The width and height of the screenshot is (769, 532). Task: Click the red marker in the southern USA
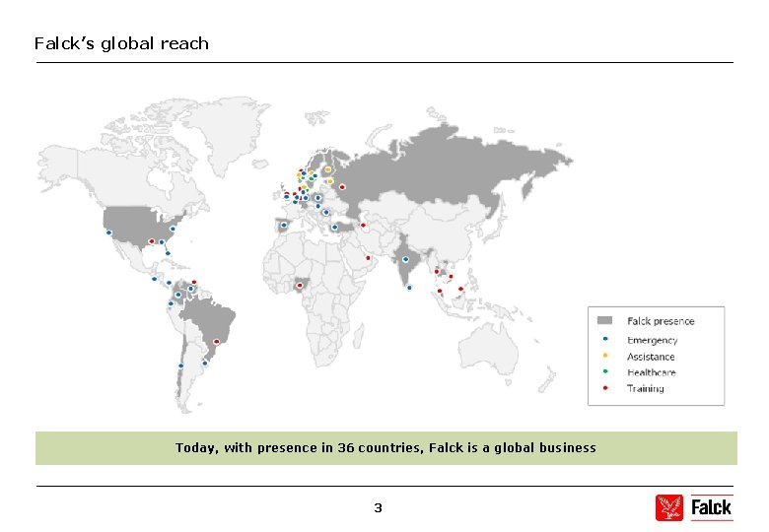click(x=152, y=241)
